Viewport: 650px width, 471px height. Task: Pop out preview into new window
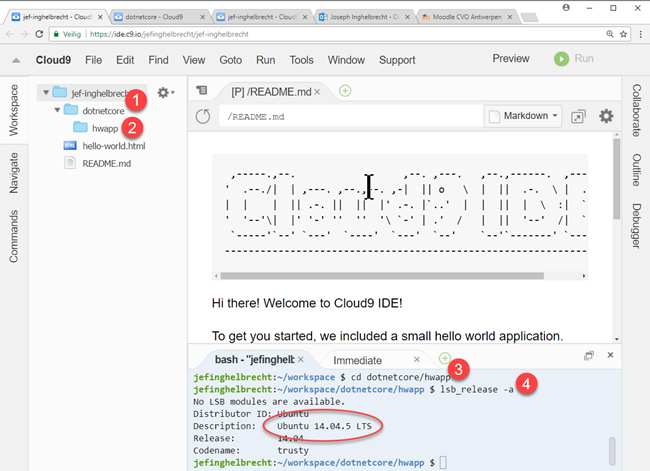tap(578, 117)
